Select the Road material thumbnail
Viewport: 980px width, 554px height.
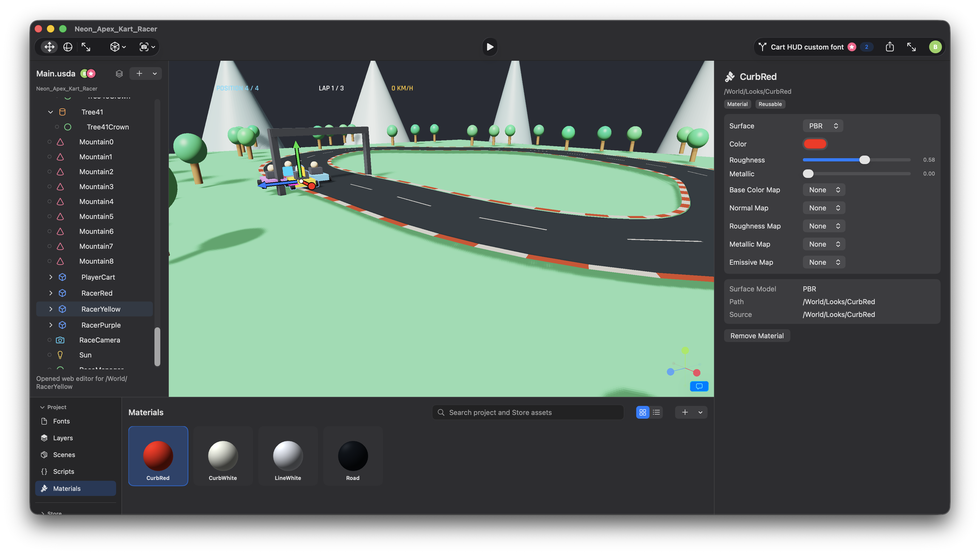(353, 456)
